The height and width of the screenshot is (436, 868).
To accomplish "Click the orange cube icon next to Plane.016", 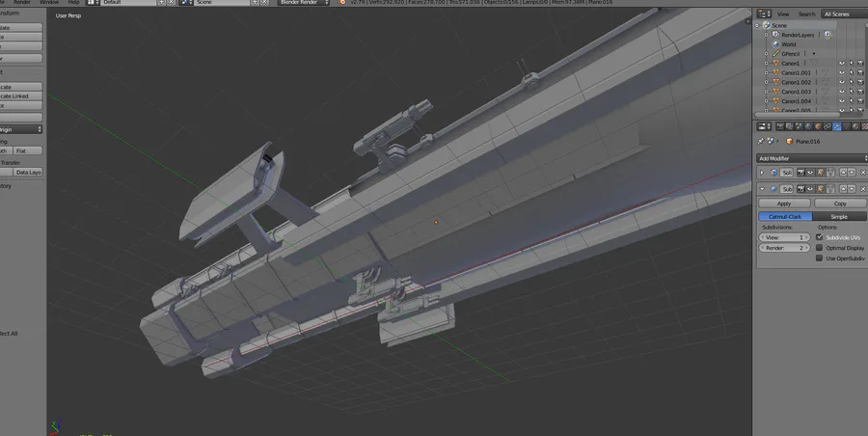I will 789,141.
